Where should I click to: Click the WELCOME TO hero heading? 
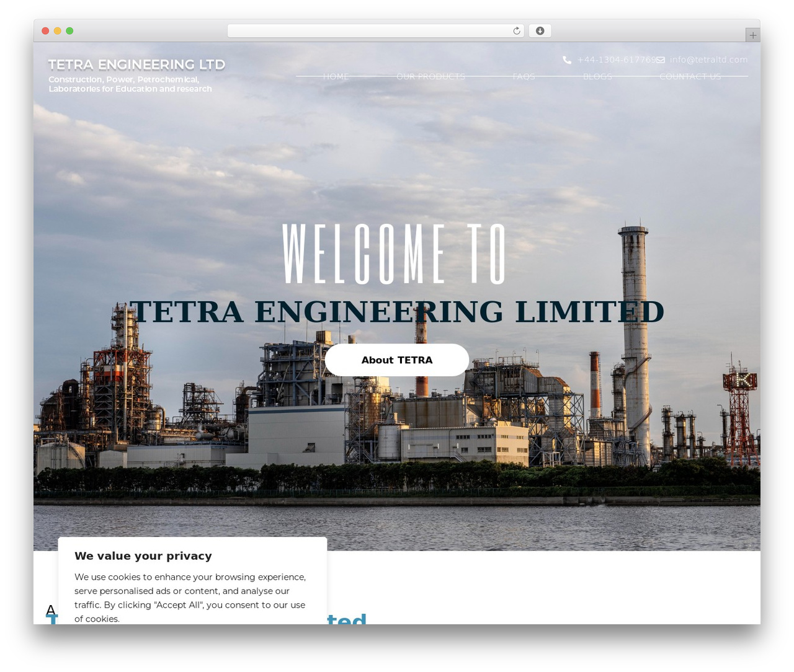coord(395,254)
